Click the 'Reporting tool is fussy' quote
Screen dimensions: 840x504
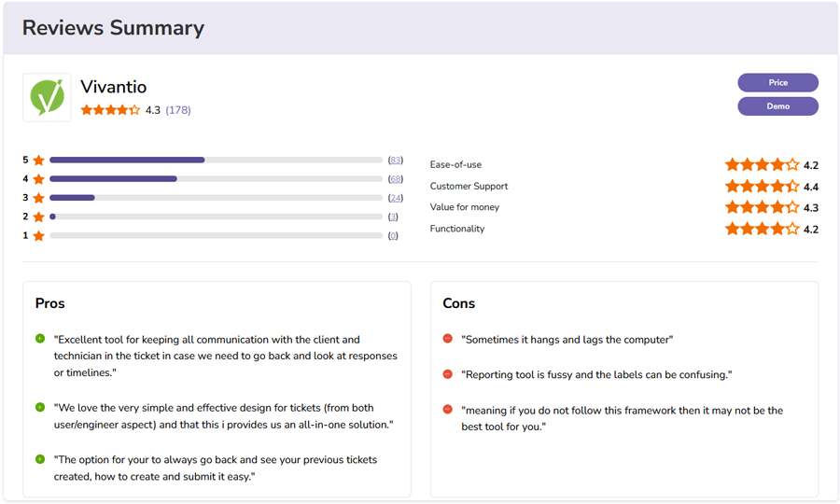[596, 374]
